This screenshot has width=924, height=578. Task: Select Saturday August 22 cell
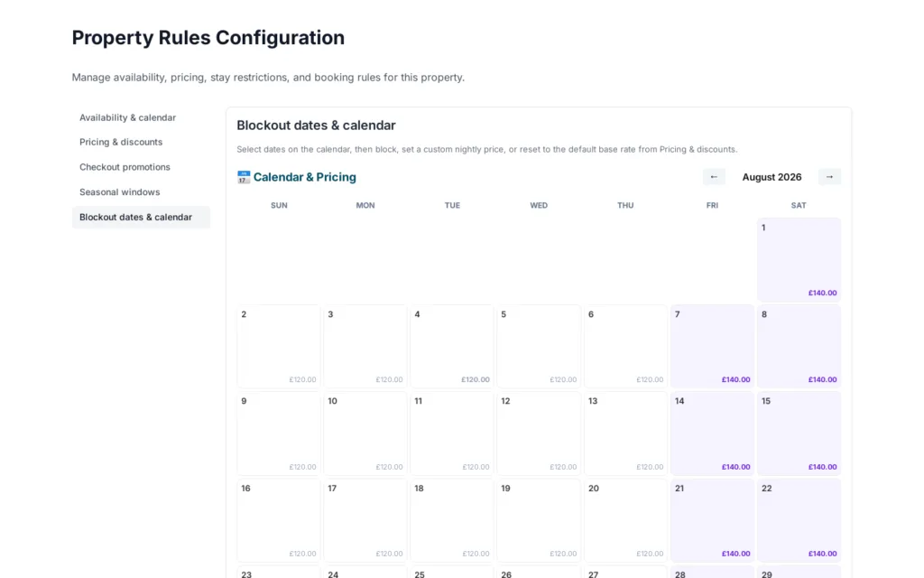pyautogui.click(x=799, y=521)
